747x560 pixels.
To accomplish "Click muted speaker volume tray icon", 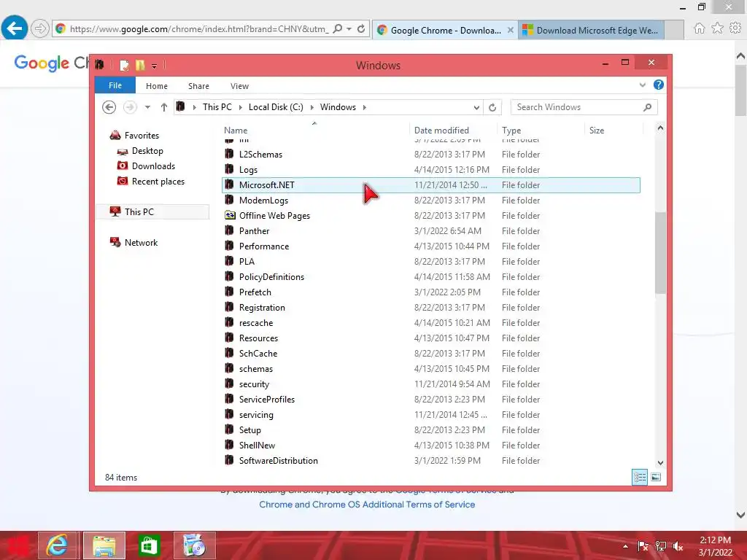I will 678,546.
